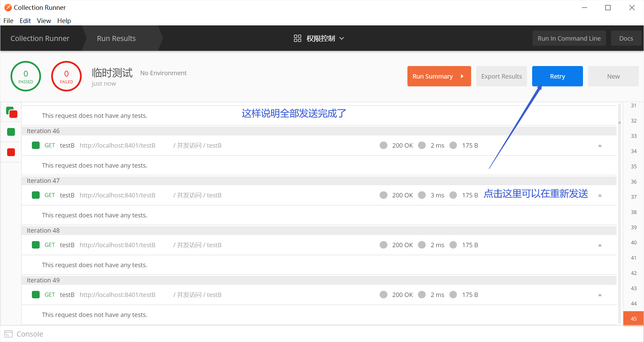Click the Postman logo in the title bar
The height and width of the screenshot is (342, 644).
coord(7,7)
